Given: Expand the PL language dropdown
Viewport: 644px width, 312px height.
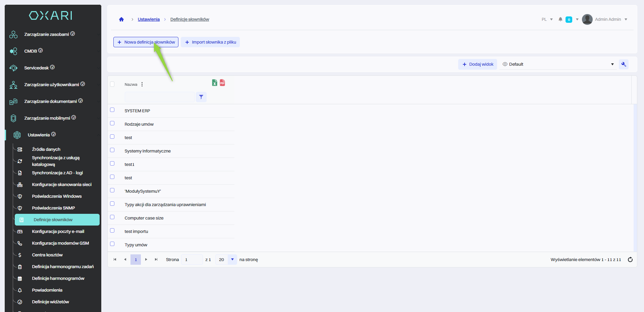Looking at the screenshot, I should click(x=547, y=19).
